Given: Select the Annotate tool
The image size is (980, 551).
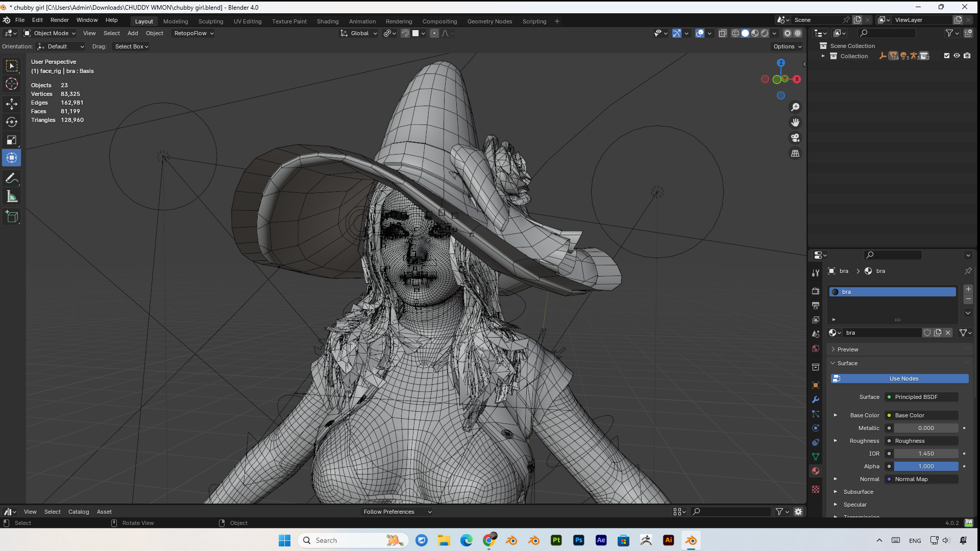Looking at the screenshot, I should click(x=11, y=178).
